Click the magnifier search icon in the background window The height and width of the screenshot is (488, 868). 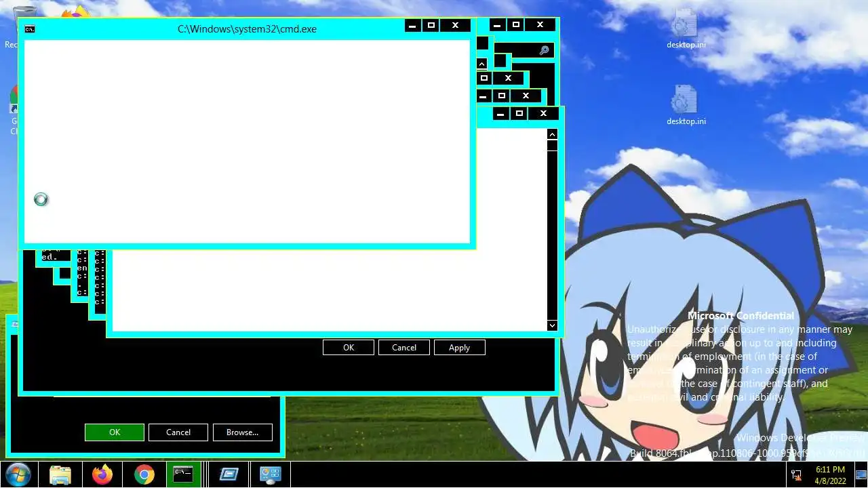tap(544, 50)
